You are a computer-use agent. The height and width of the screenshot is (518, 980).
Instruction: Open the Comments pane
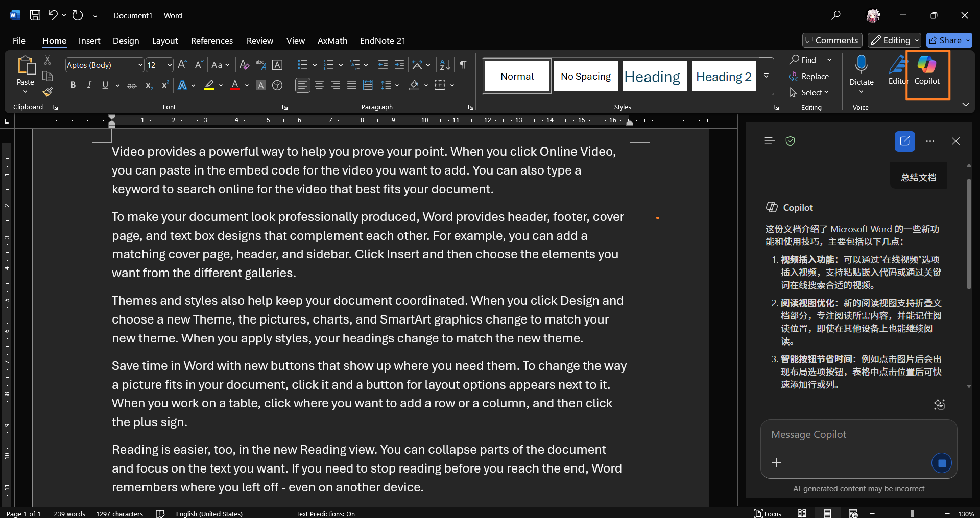tap(832, 40)
